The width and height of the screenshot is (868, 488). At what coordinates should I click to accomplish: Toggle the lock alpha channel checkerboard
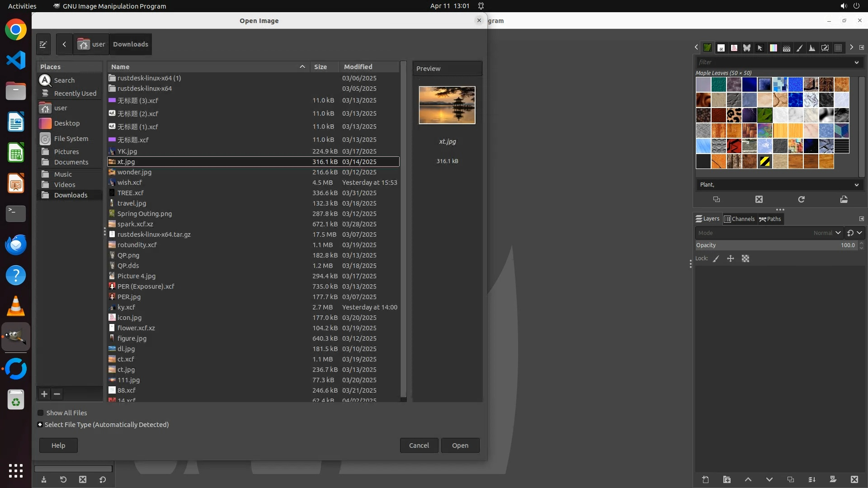745,259
